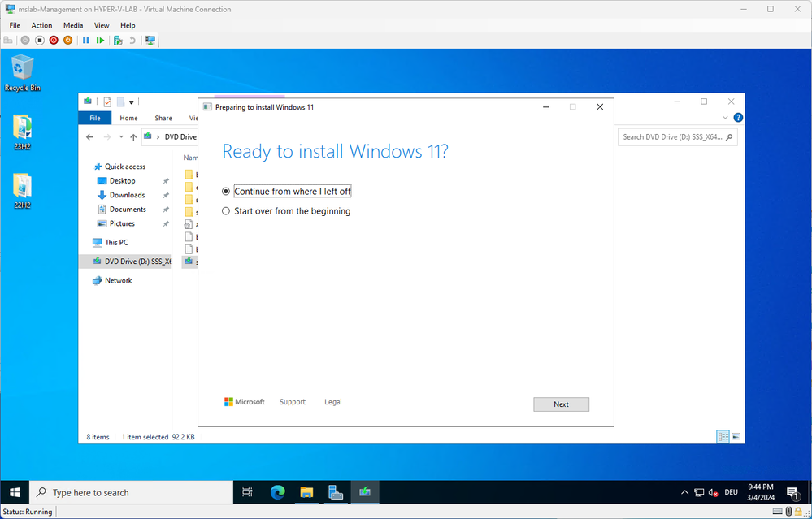The image size is (812, 519).
Task: Click the Enhanced Session monitor icon
Action: click(x=150, y=40)
